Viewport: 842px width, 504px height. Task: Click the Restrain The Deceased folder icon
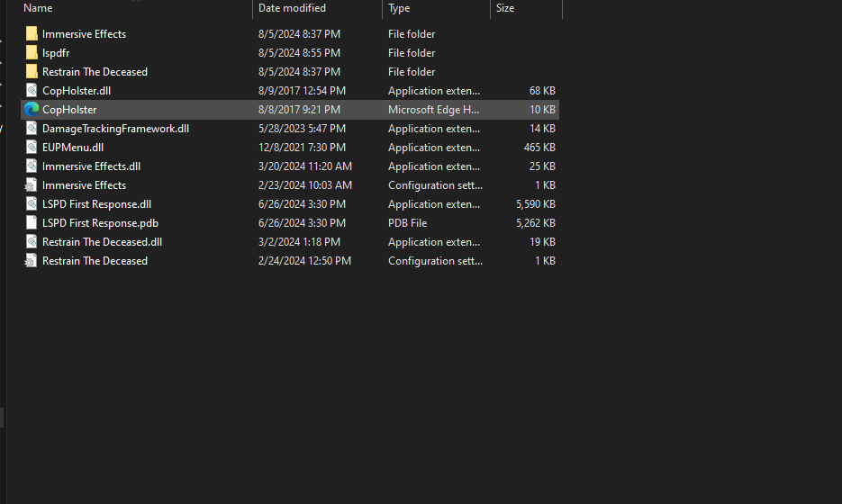[x=32, y=72]
